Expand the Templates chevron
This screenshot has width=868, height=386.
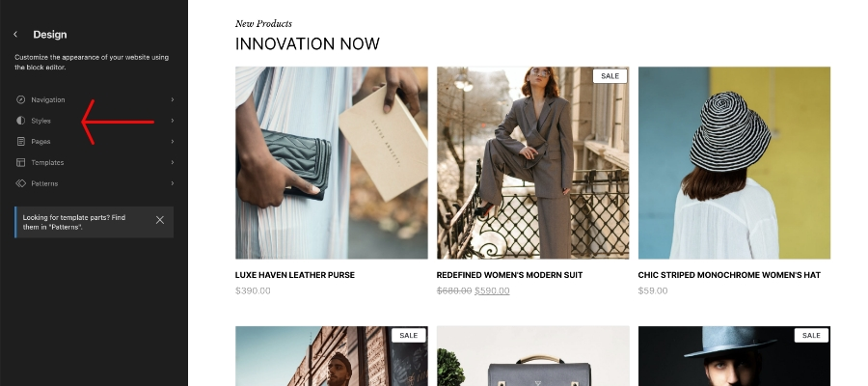tap(173, 163)
